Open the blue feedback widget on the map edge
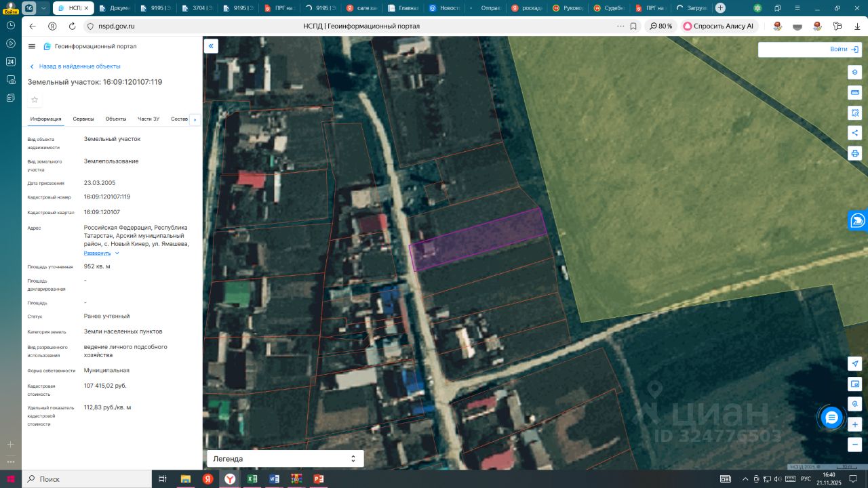The width and height of the screenshot is (868, 488). [x=858, y=220]
